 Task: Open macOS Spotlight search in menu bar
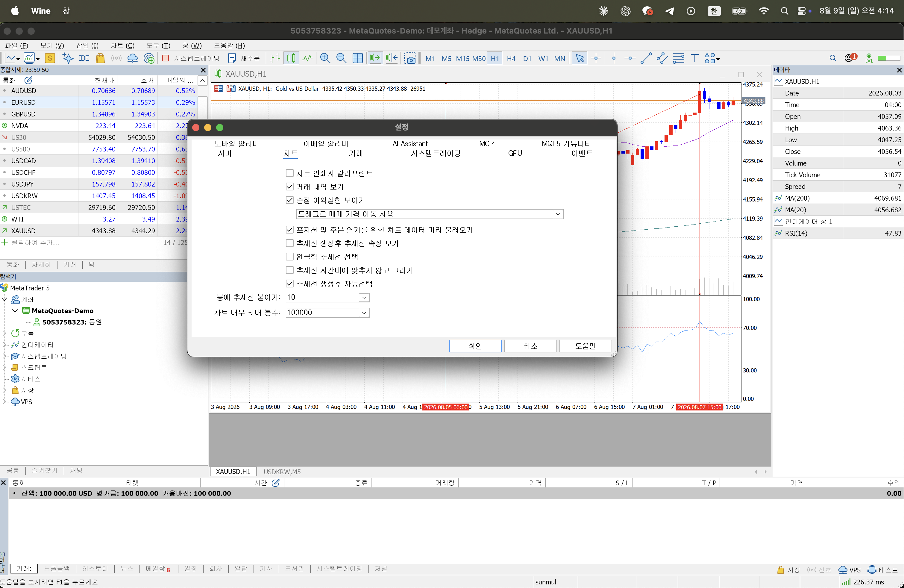coord(784,11)
